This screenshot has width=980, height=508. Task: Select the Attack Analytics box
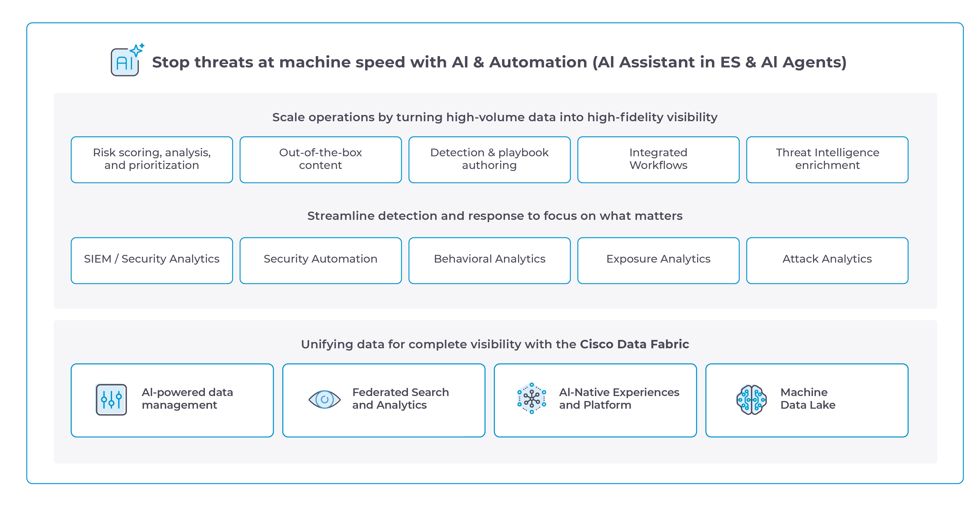(827, 261)
